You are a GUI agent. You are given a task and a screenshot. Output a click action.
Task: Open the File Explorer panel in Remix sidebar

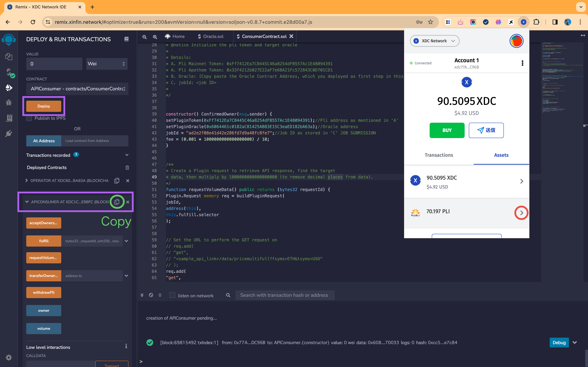click(x=9, y=57)
